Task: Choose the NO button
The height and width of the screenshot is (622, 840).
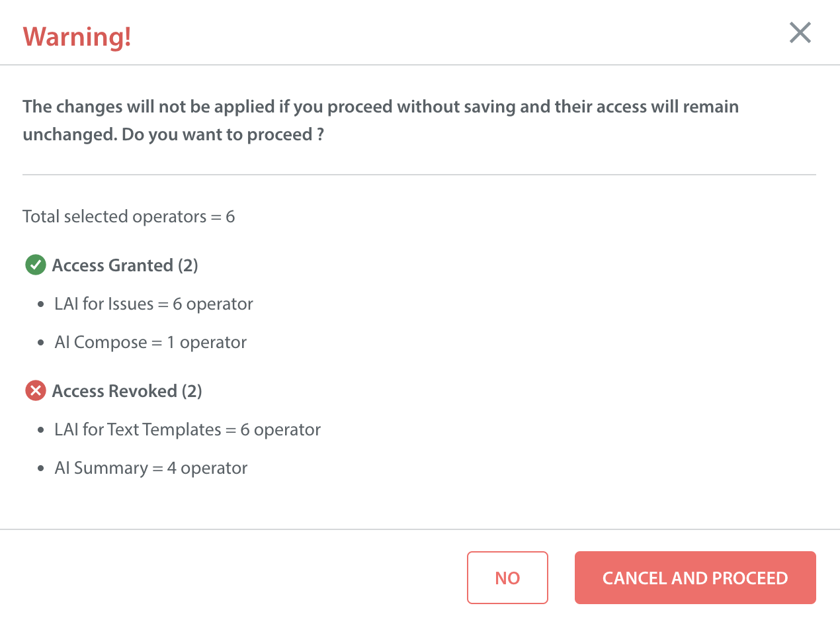Action: [x=507, y=578]
